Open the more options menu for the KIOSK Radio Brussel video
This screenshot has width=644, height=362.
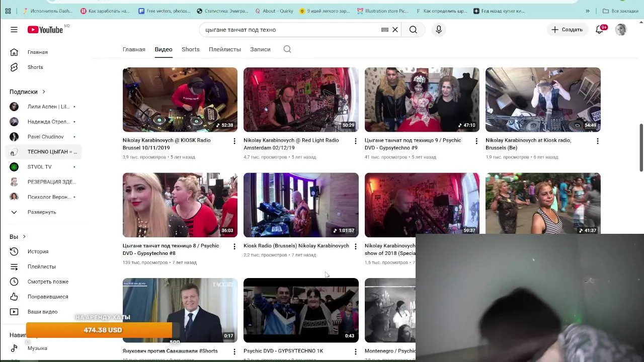coord(234,141)
